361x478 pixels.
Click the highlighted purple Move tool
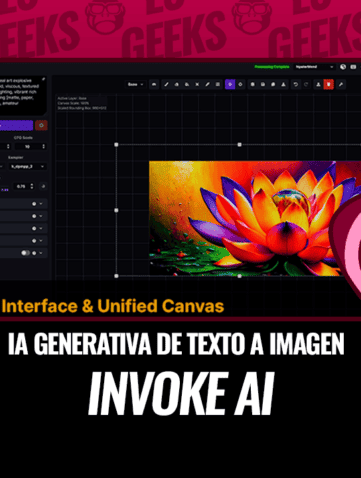[x=230, y=85]
